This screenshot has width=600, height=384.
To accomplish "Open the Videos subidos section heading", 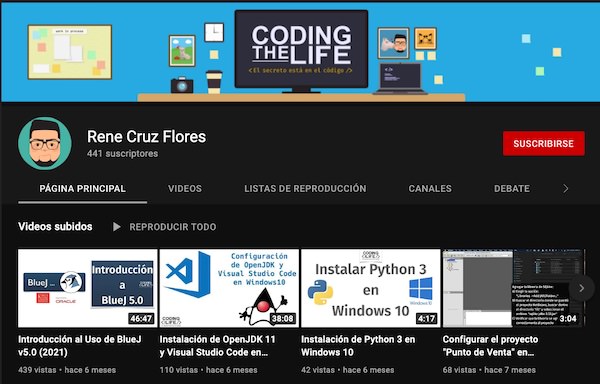I will click(55, 226).
